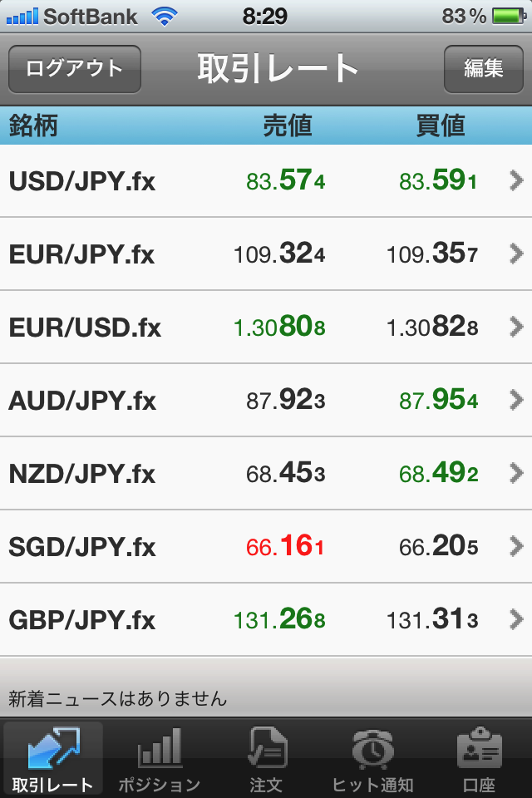Open SGD/JPY.fx detail chevron
This screenshot has height=798, width=532.
pyautogui.click(x=516, y=546)
